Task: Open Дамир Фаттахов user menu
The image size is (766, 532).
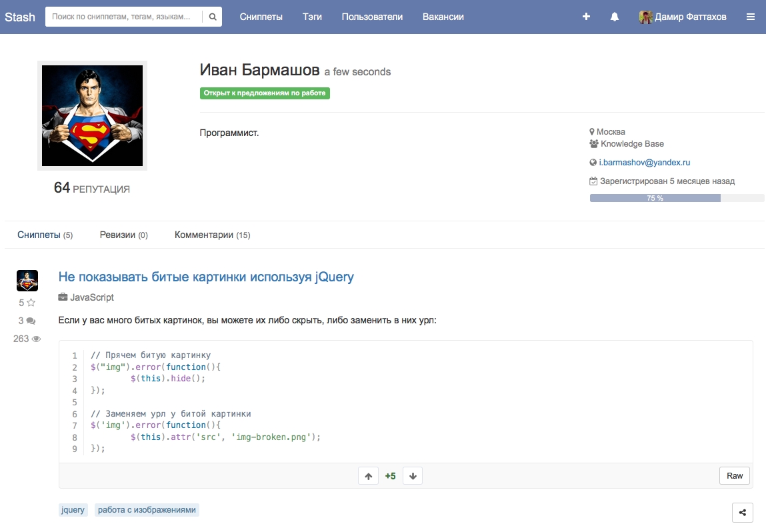Action: [683, 17]
